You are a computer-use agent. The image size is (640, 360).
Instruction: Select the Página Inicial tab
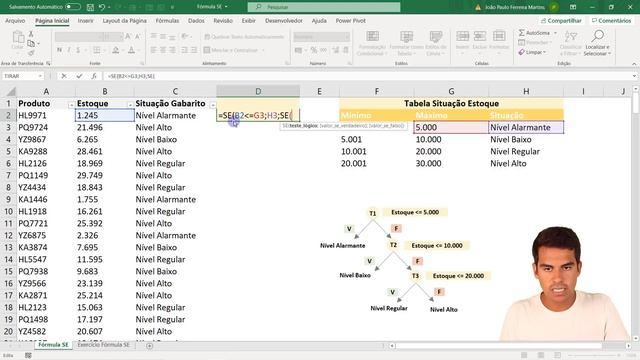tap(52, 20)
